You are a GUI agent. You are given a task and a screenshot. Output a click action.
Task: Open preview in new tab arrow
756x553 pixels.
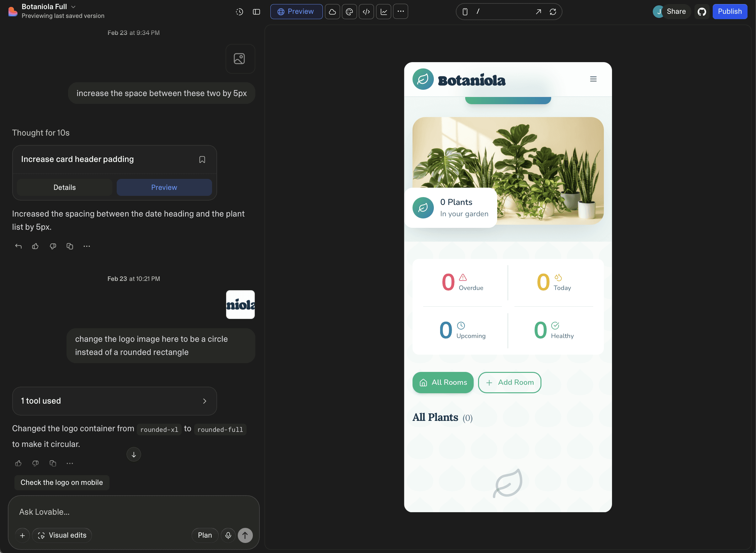538,12
